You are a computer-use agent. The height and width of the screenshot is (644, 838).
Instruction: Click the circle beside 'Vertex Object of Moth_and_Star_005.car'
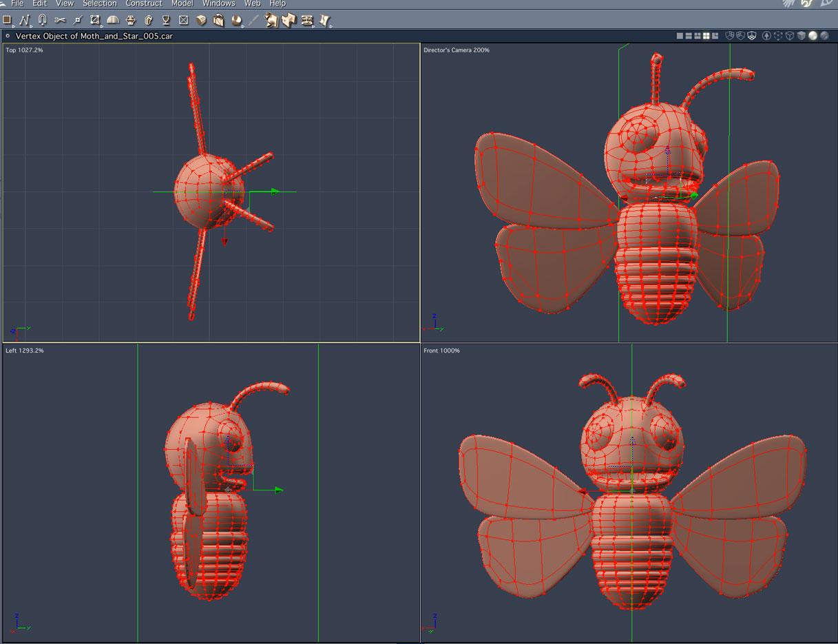pyautogui.click(x=7, y=36)
